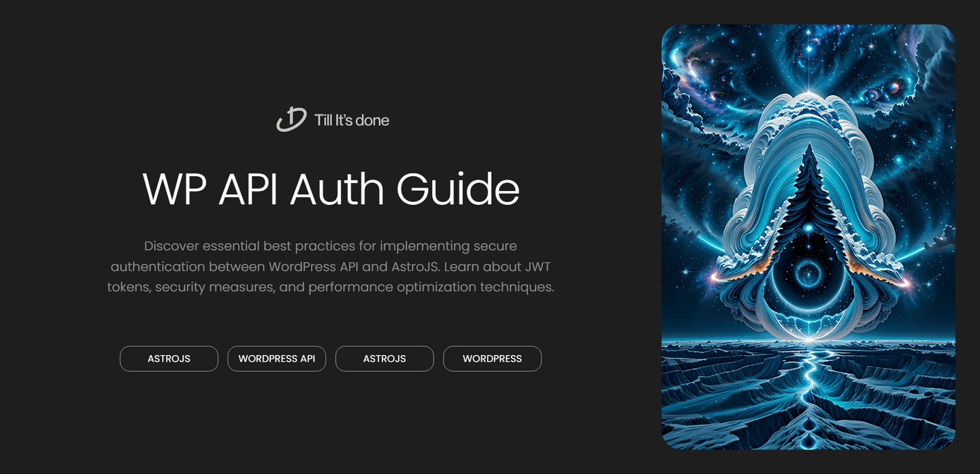
Task: Select the ASTROJS tag beside the WORDPRESS tag
Action: point(385,358)
